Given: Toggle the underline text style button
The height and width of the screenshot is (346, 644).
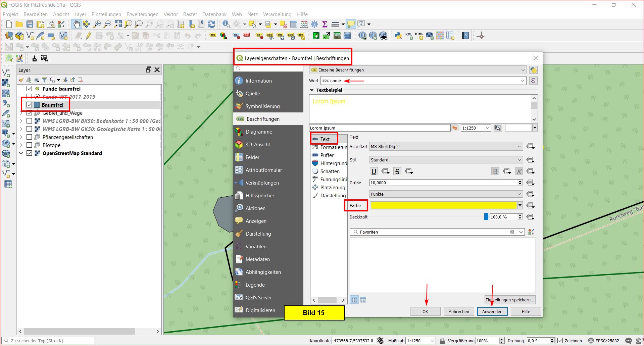Looking at the screenshot, I should [x=374, y=171].
